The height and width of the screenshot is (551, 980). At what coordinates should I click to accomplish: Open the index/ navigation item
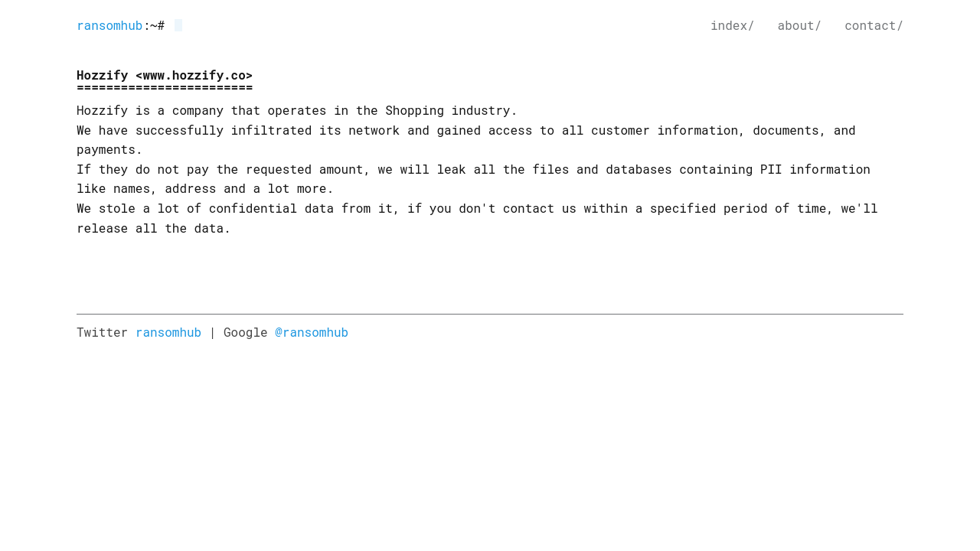(732, 25)
